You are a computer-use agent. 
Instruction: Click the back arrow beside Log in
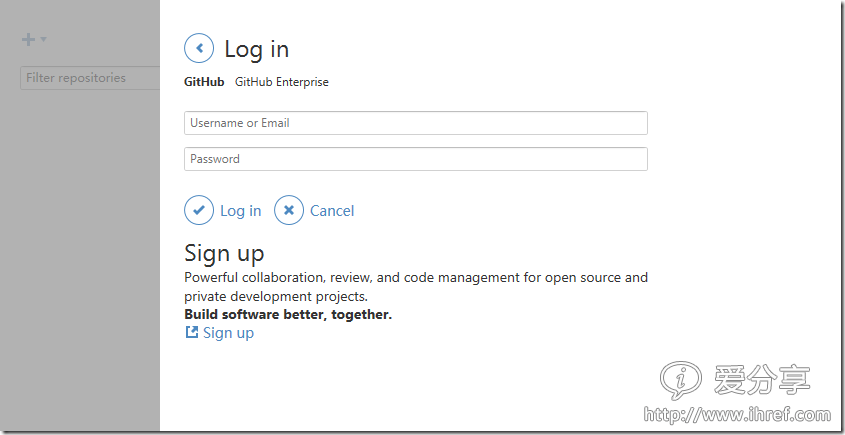(199, 49)
